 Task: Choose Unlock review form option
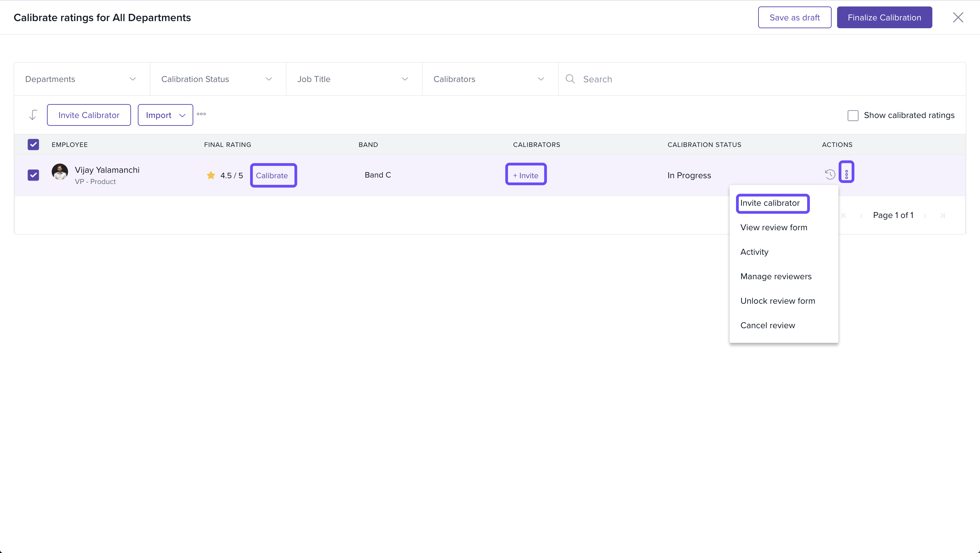777,301
